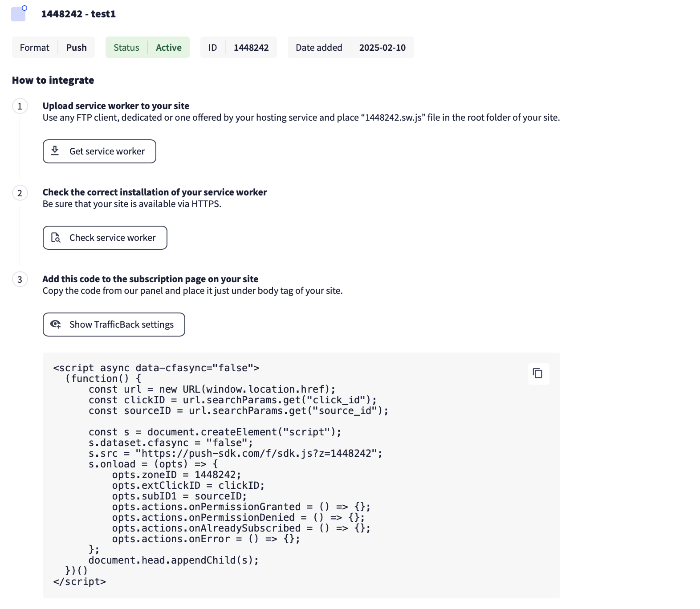
Task: Copy the integration code with the copy icon
Action: pyautogui.click(x=538, y=373)
